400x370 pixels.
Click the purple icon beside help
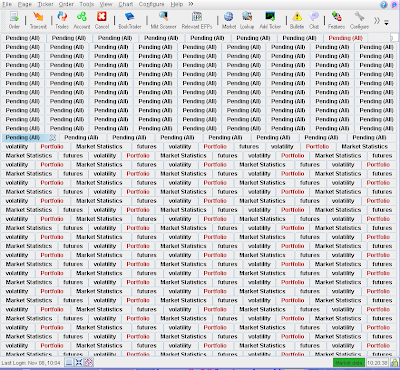pos(393,5)
